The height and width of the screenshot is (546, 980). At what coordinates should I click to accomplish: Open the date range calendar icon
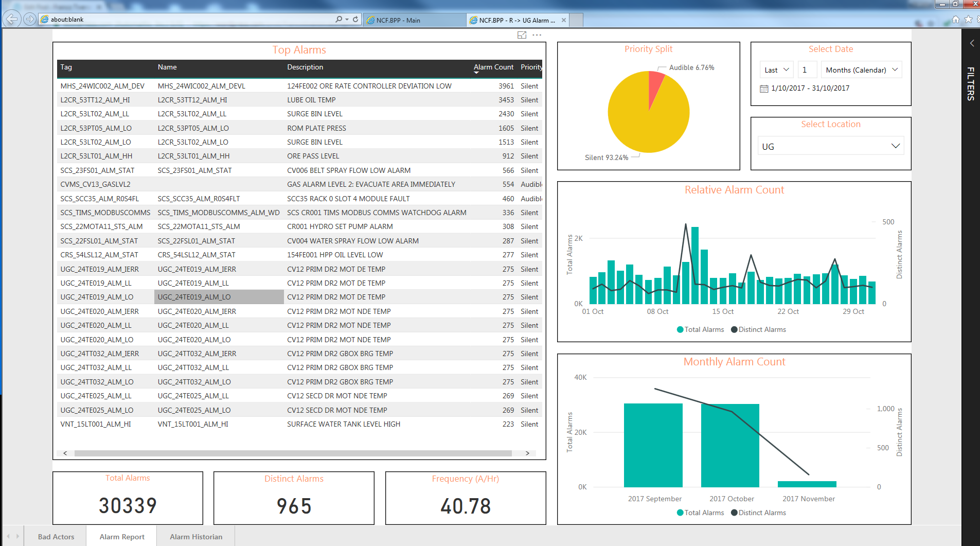[764, 89]
